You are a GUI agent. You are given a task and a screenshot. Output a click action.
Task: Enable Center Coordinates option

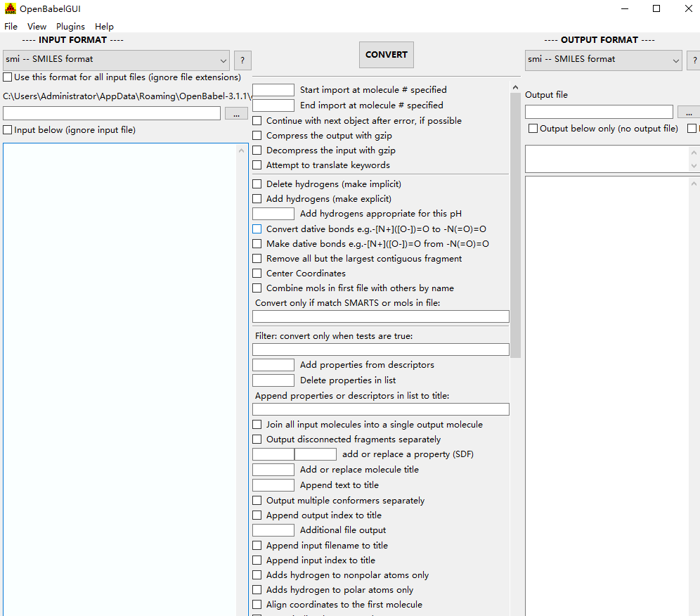(x=257, y=274)
